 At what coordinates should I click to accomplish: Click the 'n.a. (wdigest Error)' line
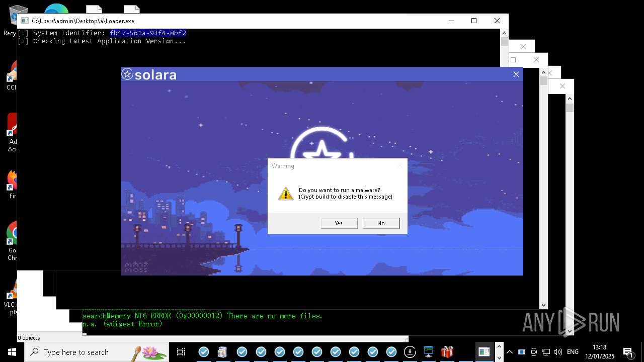pyautogui.click(x=122, y=324)
